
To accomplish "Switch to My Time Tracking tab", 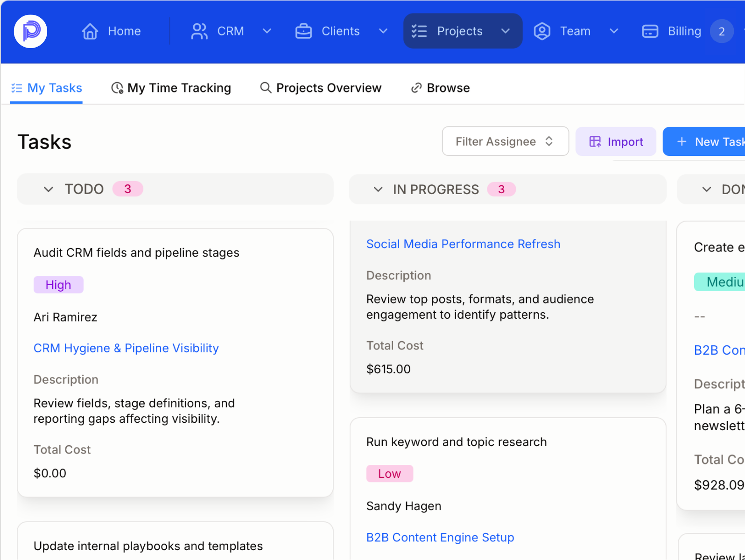I will click(171, 88).
